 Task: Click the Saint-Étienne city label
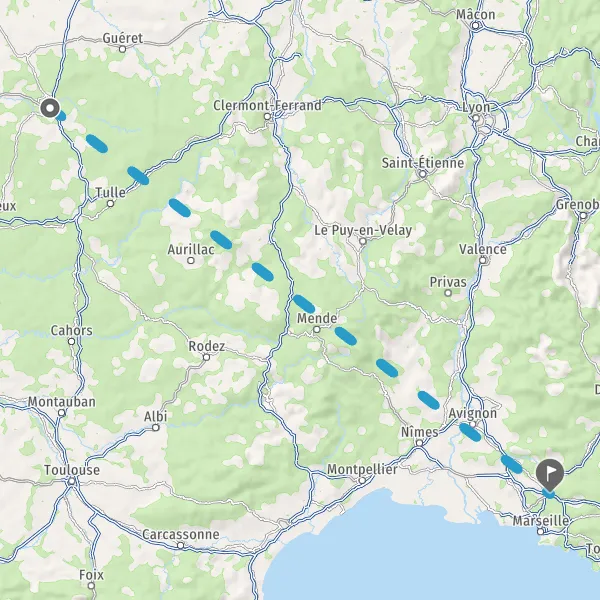tap(423, 163)
